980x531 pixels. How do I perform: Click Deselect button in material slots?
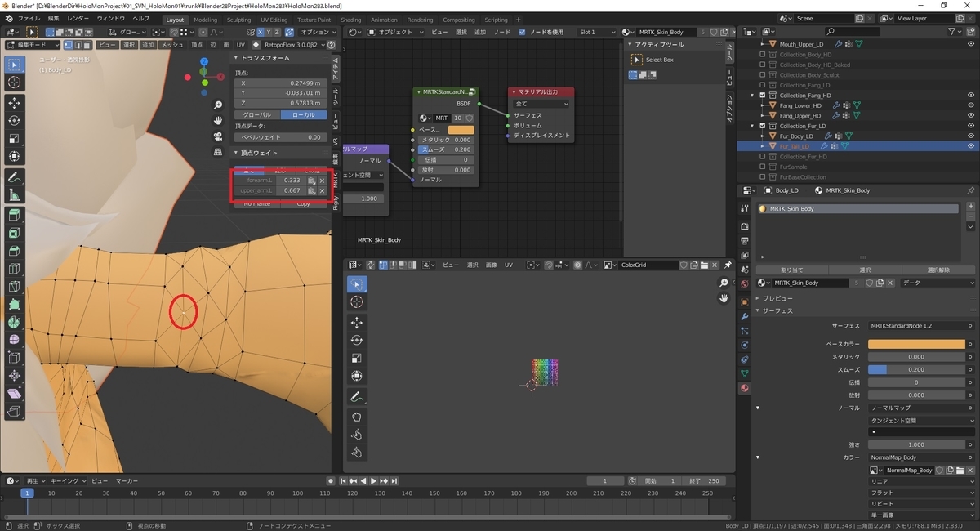point(938,270)
